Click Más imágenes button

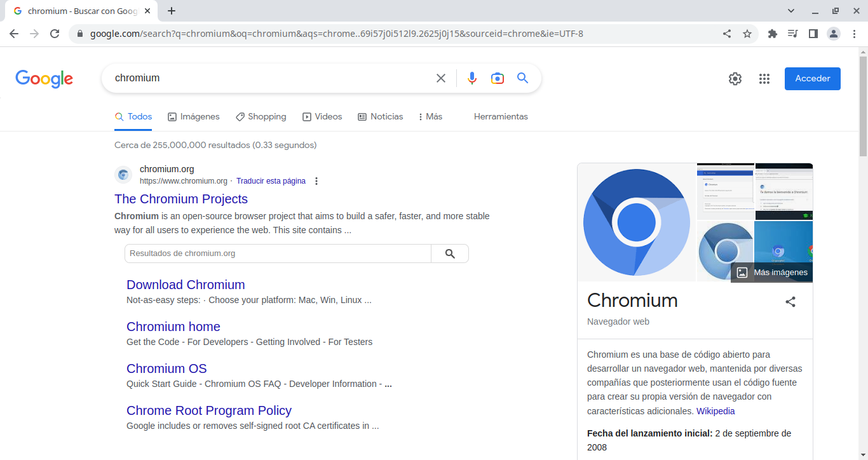pos(772,273)
